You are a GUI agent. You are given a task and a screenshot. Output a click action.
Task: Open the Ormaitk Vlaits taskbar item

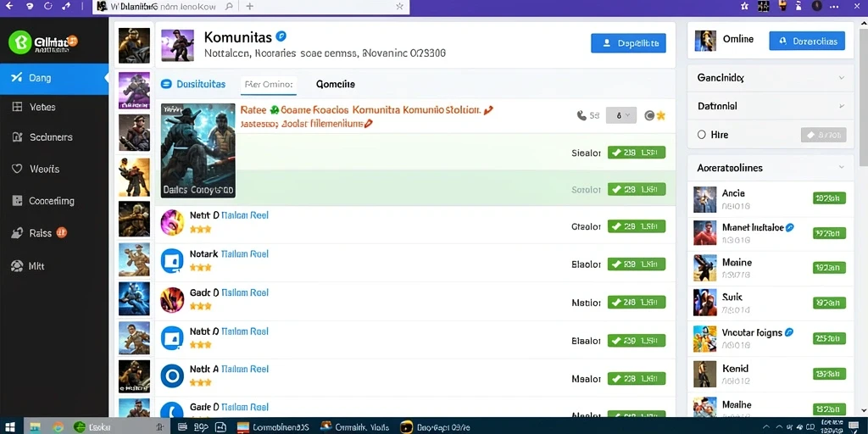coord(354,427)
